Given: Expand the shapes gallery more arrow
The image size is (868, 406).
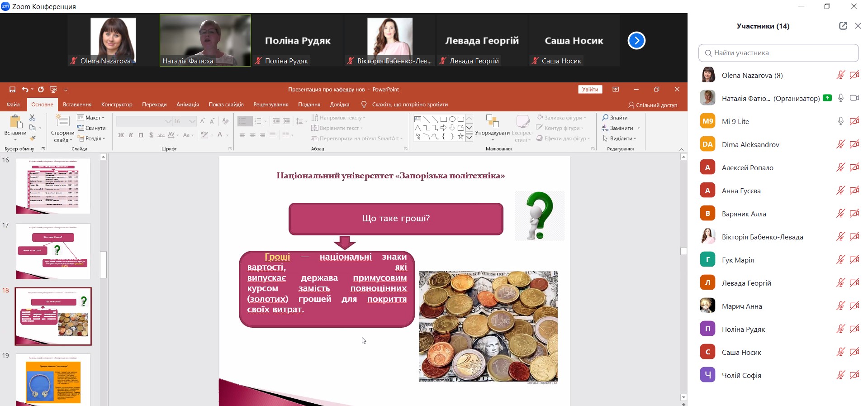Looking at the screenshot, I should tap(470, 137).
